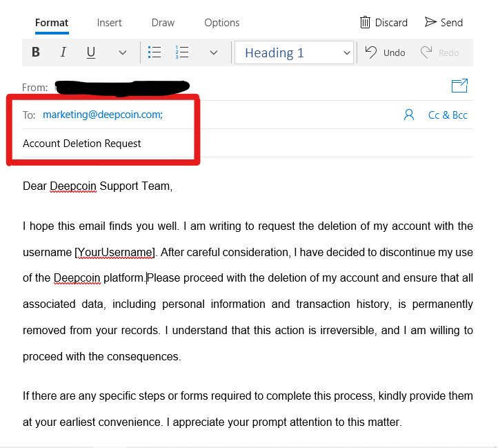Switch to the Insert tab
This screenshot has width=498, height=448.
(109, 23)
